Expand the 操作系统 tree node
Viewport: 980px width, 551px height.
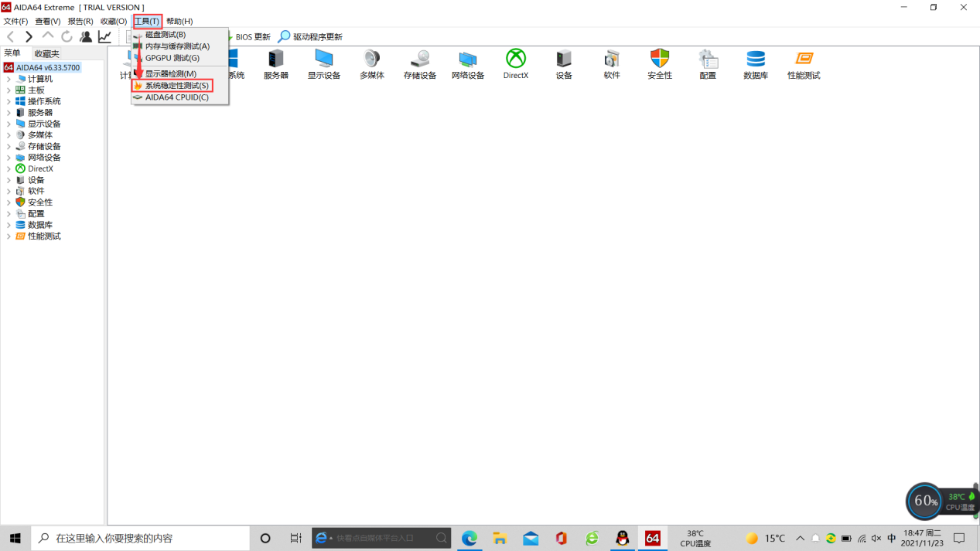point(9,101)
